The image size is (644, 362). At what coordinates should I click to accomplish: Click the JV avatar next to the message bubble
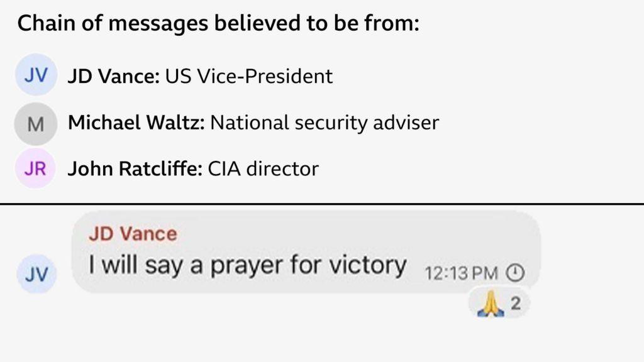(x=36, y=275)
